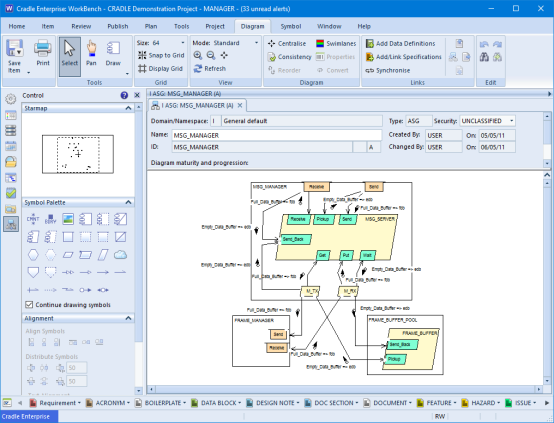The image size is (554, 423).
Task: Open the Project ribbon tab
Action: pyautogui.click(x=215, y=26)
